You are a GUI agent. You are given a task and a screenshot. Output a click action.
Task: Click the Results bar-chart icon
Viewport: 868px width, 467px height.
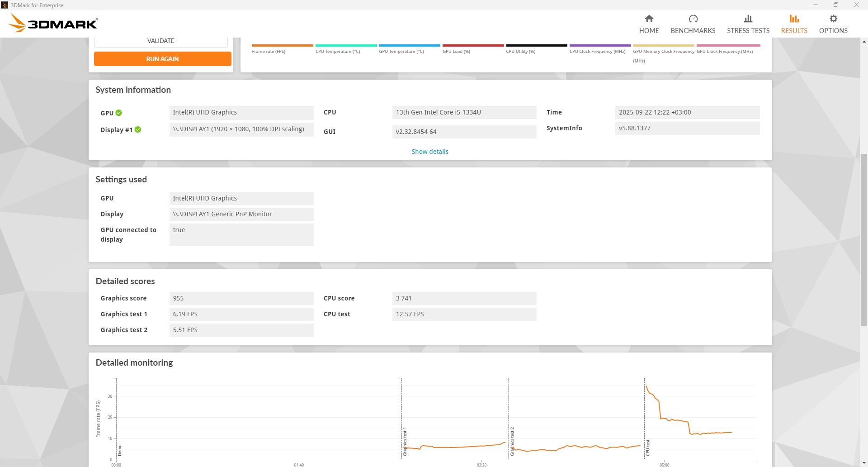click(x=794, y=19)
